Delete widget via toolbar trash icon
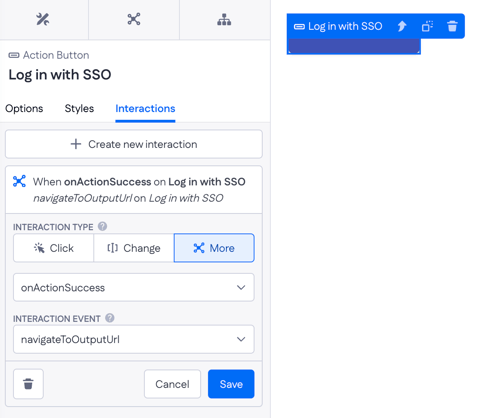Viewport: 500px width, 418px height. (x=452, y=26)
